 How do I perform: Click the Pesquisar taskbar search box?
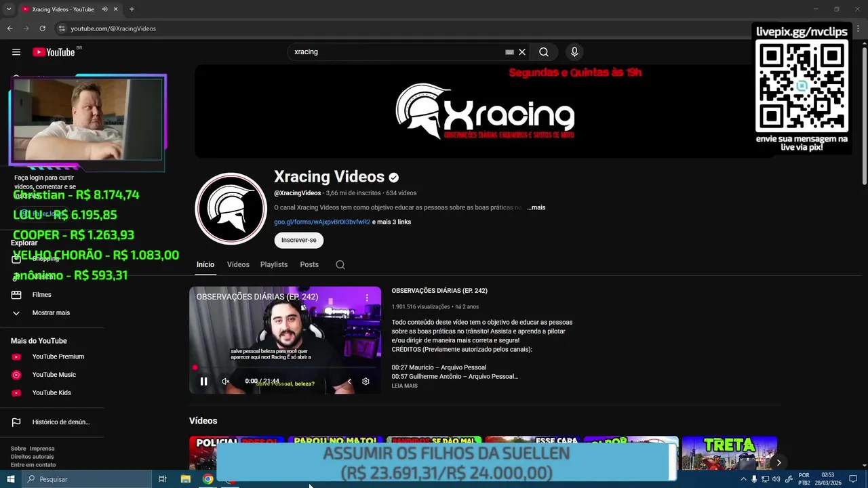pos(87,479)
